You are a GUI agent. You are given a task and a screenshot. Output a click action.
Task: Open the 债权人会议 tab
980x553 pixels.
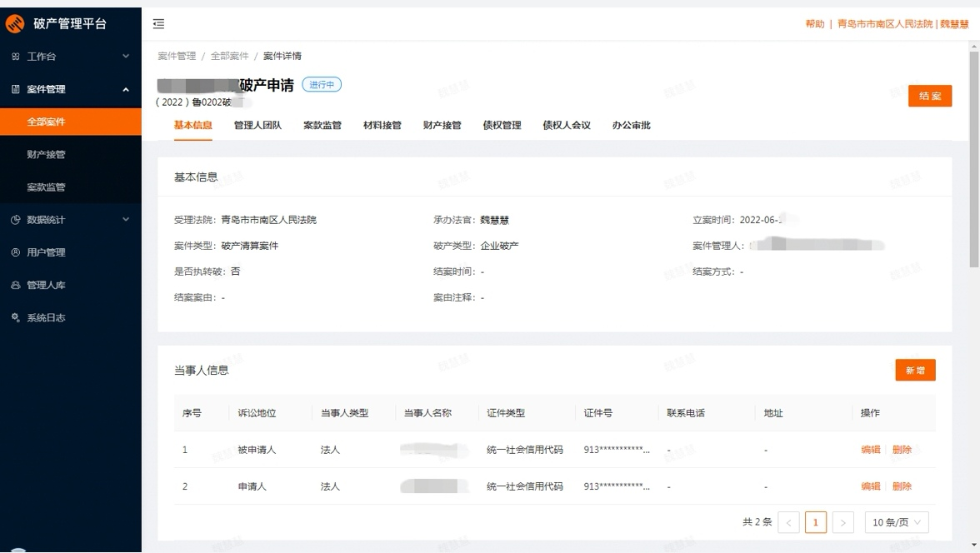click(566, 126)
